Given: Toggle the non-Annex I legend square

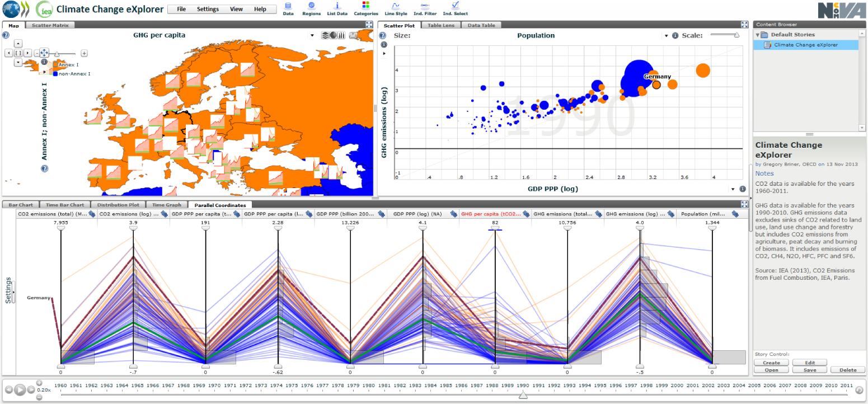Looking at the screenshot, I should pos(55,74).
